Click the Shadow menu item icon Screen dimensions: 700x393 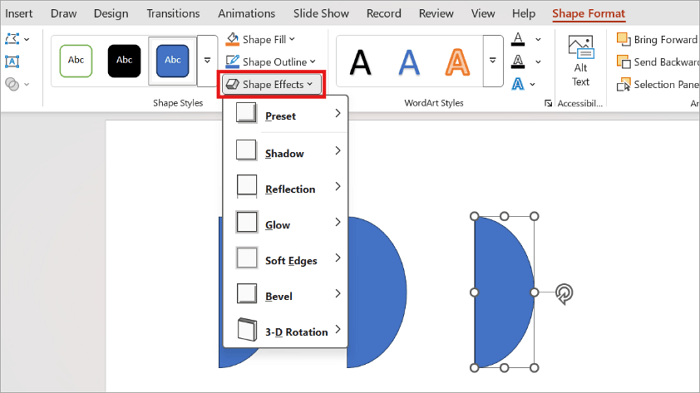[246, 150]
